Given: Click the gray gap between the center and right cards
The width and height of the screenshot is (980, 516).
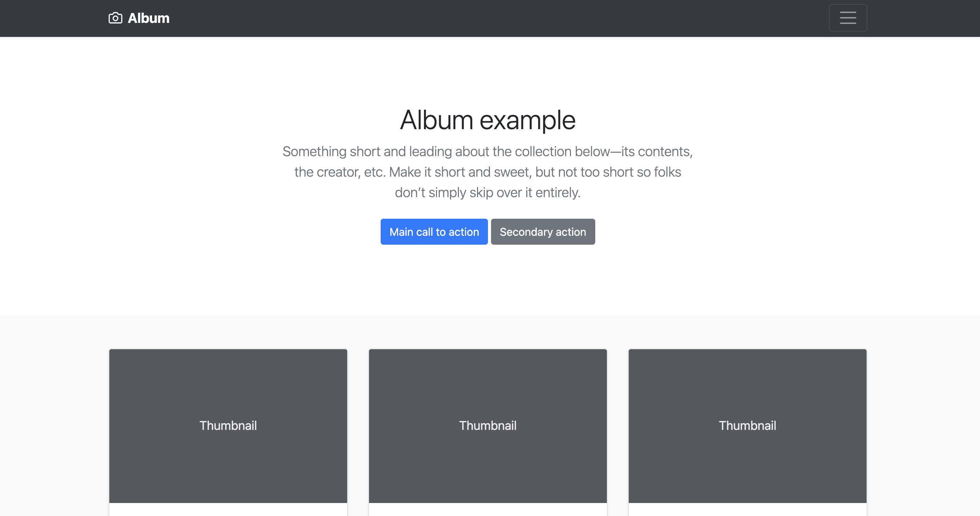Looking at the screenshot, I should pyautogui.click(x=617, y=426).
